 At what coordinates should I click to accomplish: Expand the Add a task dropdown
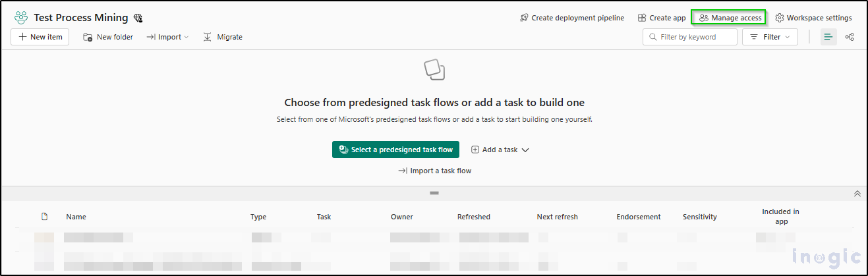pos(500,150)
